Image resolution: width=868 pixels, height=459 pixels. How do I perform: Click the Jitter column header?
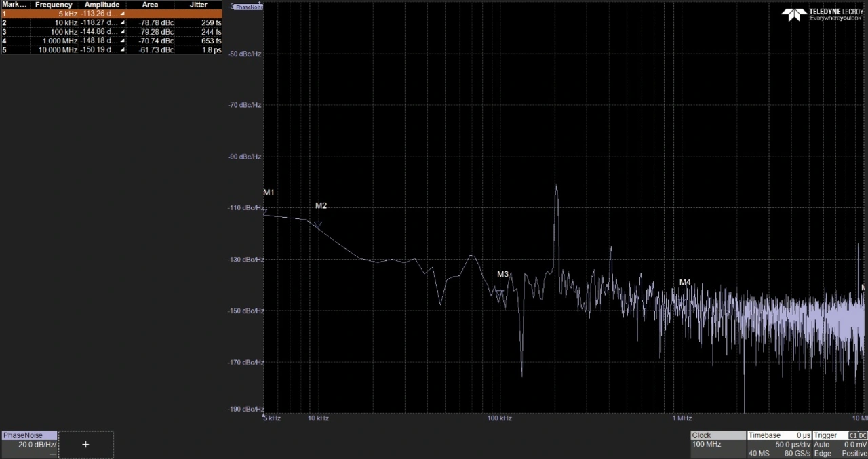tap(198, 5)
